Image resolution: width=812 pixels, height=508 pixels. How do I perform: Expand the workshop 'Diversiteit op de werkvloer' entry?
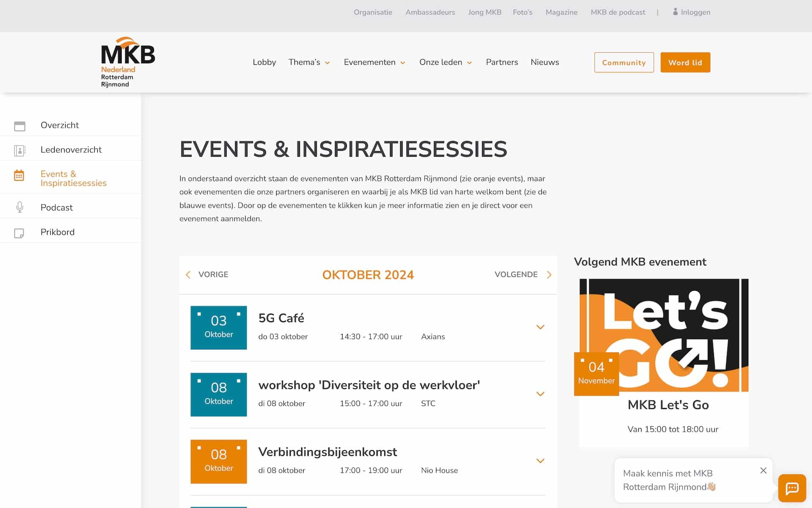tap(540, 394)
